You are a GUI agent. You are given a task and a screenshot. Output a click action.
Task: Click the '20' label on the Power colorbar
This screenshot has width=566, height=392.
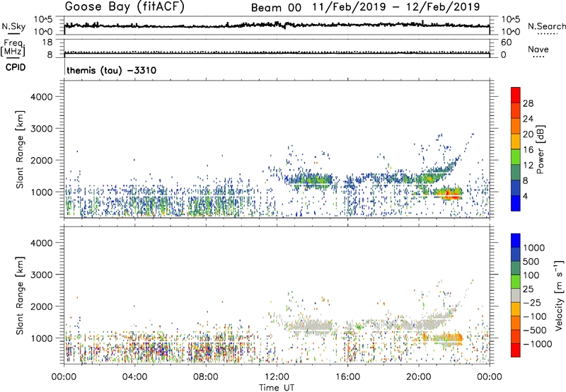coord(528,134)
